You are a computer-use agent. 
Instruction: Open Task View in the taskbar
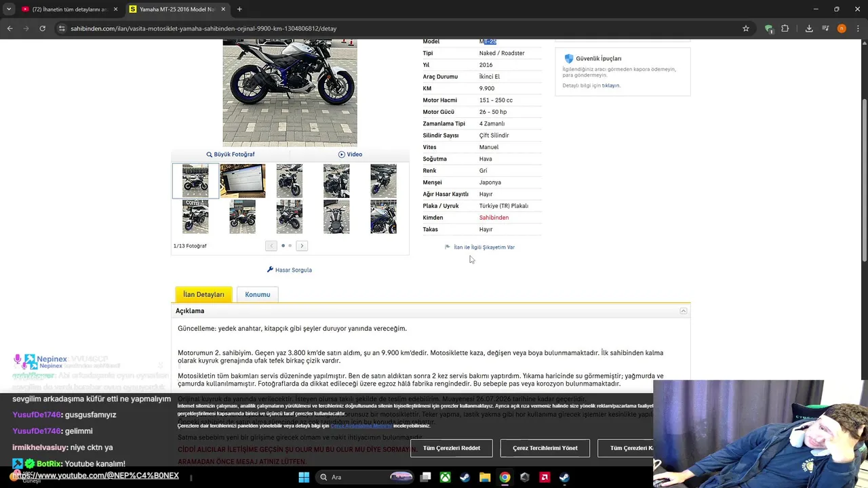425,477
